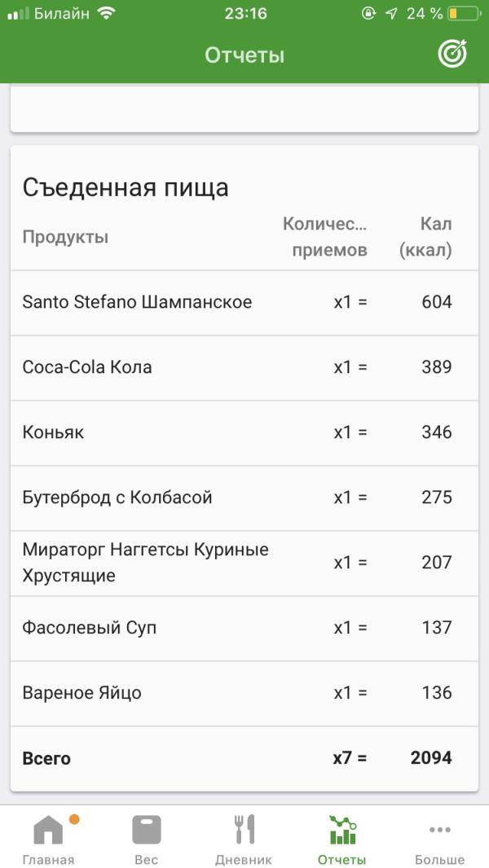Open the Больше three-dots menu
Viewport: 489px width, 868px height.
pyautogui.click(x=440, y=829)
